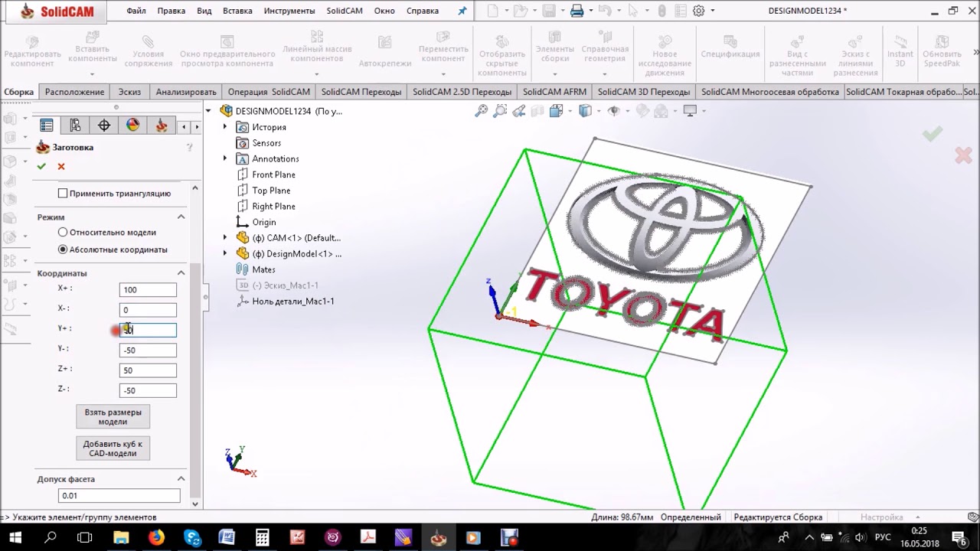Click the Hide/Show Items eye icon

coord(613,111)
